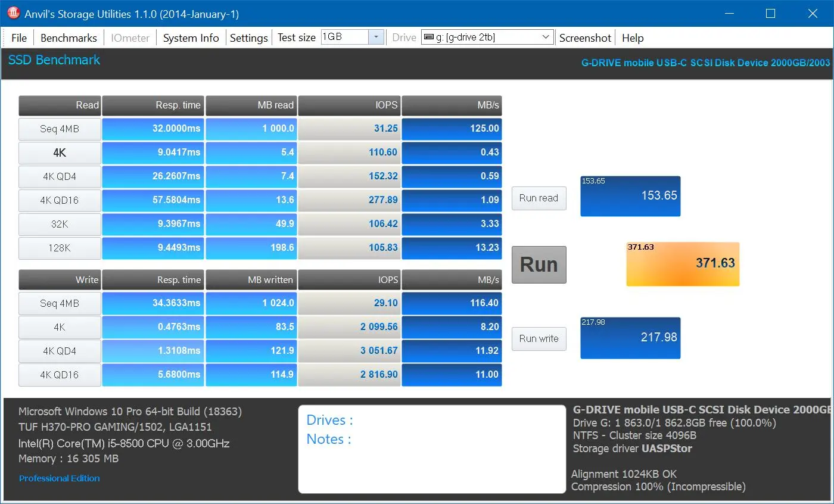Click the read score 153.65 box
The width and height of the screenshot is (834, 504).
pos(630,196)
